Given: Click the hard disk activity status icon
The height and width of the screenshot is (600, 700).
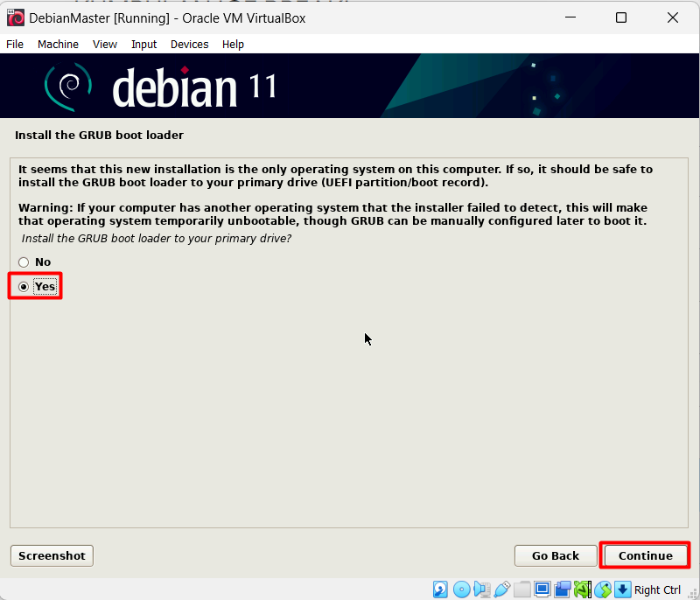Looking at the screenshot, I should 440,590.
